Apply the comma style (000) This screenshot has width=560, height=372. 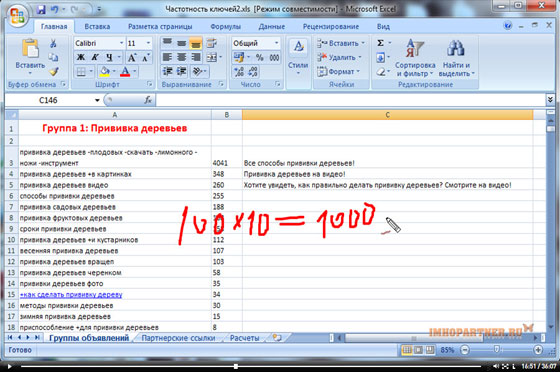274,57
